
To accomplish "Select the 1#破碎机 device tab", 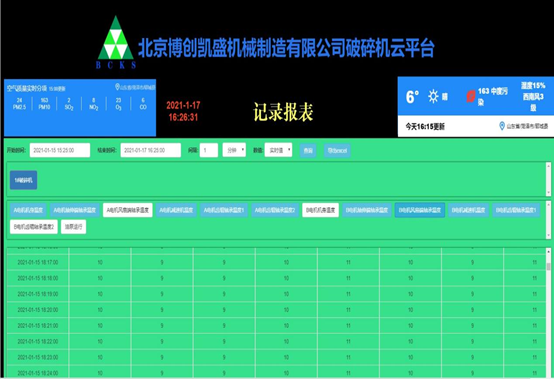I will 23,180.
